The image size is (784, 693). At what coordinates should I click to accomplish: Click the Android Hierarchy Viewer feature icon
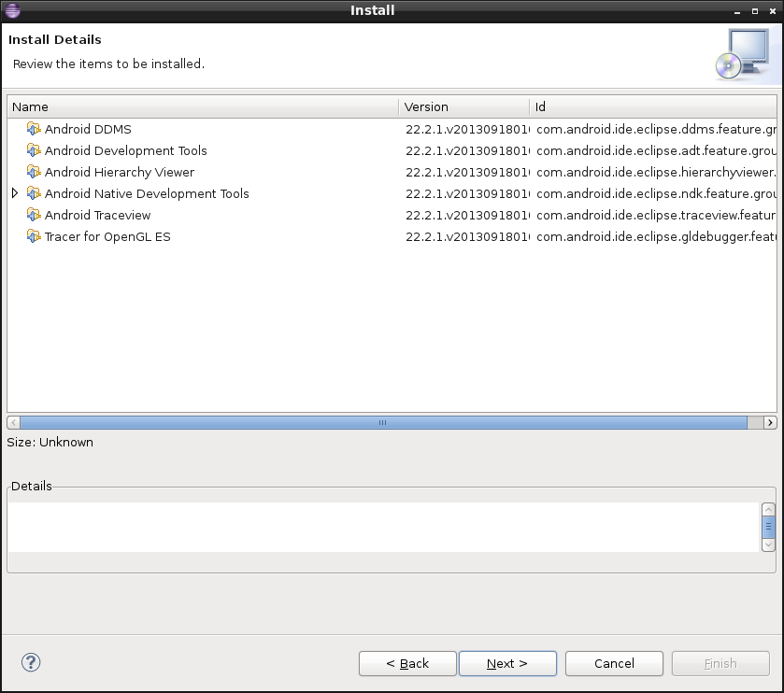35,172
